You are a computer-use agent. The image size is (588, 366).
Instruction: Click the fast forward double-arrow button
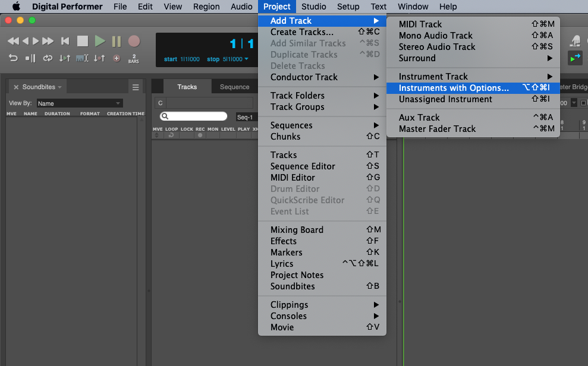(48, 41)
